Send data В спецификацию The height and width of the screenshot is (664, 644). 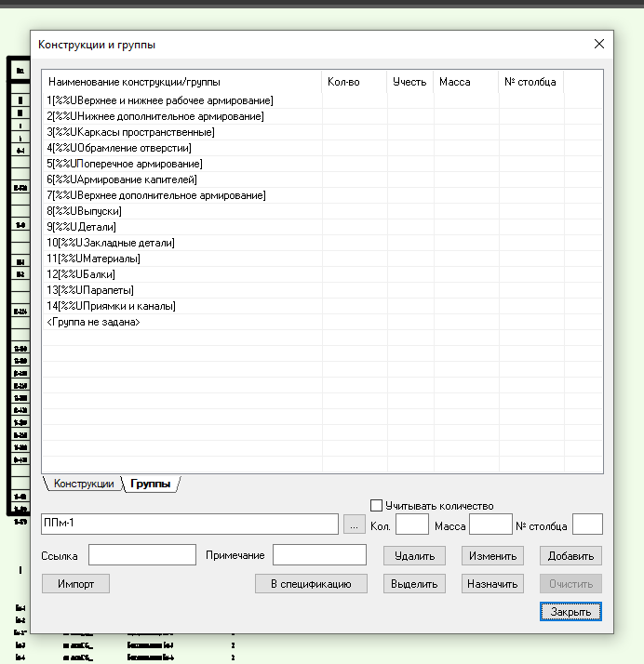[x=311, y=583]
